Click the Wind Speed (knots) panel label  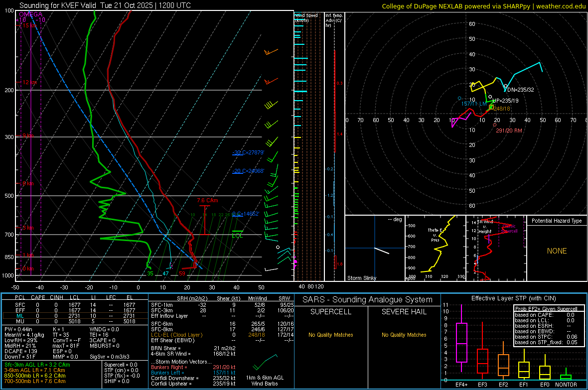306,17
